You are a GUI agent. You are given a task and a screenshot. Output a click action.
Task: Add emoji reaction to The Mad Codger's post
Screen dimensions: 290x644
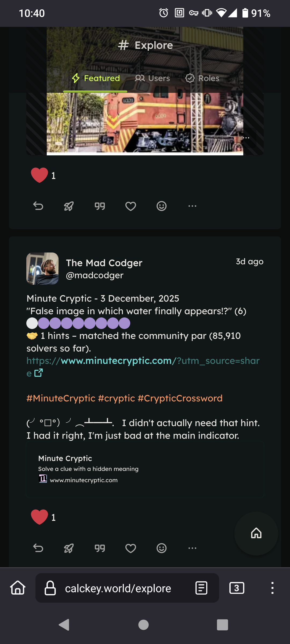click(161, 548)
